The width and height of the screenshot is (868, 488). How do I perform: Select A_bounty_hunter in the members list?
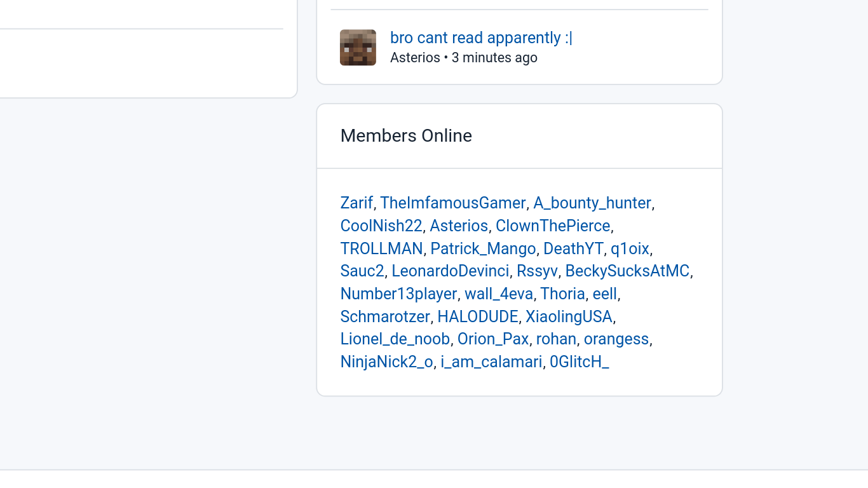pyautogui.click(x=592, y=203)
